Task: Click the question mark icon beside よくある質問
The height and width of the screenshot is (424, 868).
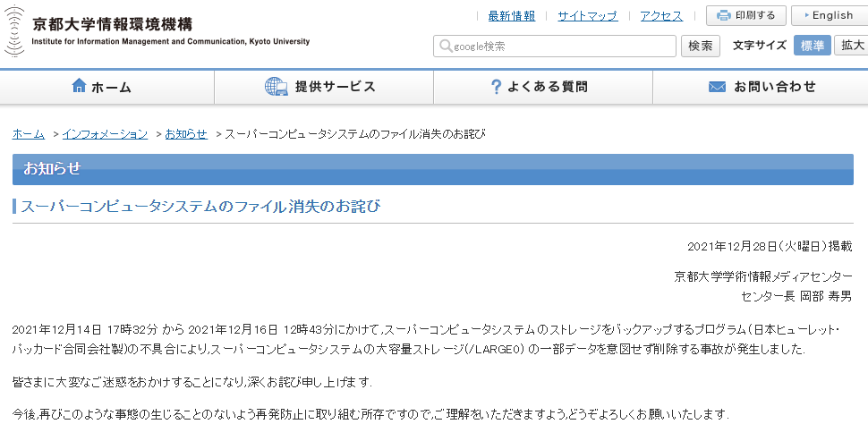Action: point(497,87)
